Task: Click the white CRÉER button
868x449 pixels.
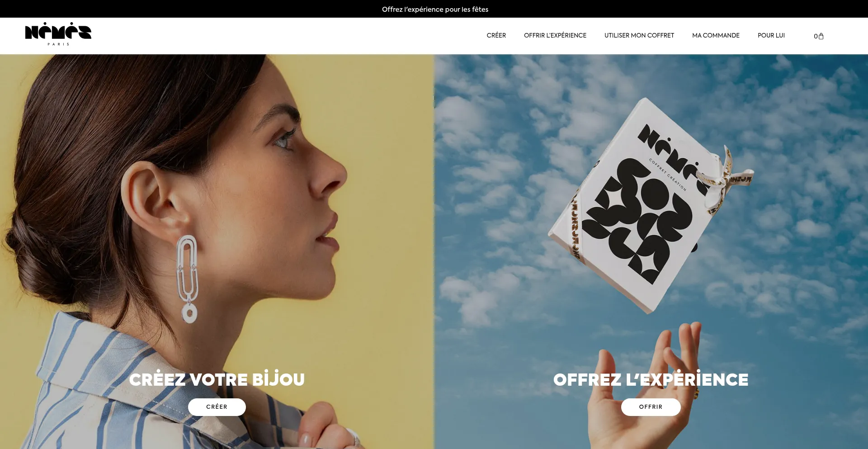Action: 217,407
